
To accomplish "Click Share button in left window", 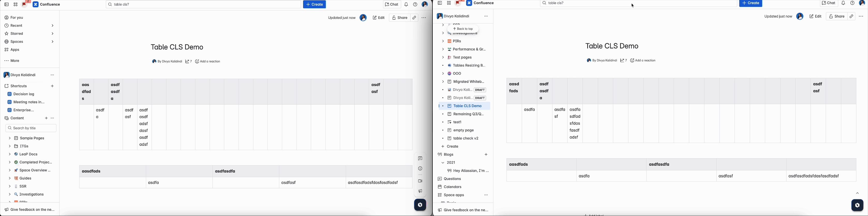I will click(400, 18).
